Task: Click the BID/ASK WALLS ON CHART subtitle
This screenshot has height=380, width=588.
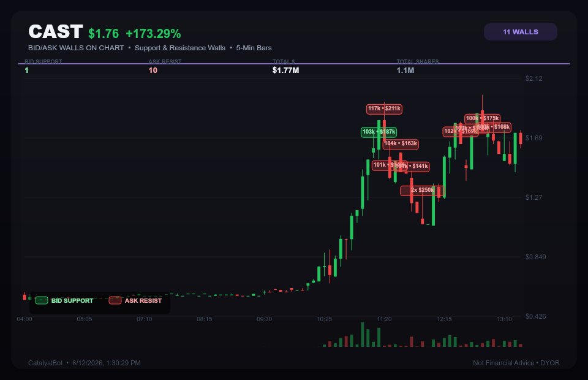Action: [76, 48]
